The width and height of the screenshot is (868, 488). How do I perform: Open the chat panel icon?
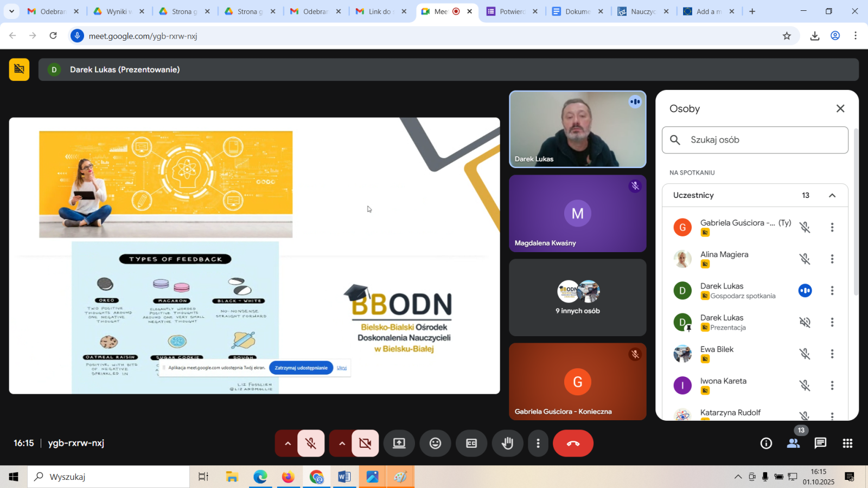(820, 444)
